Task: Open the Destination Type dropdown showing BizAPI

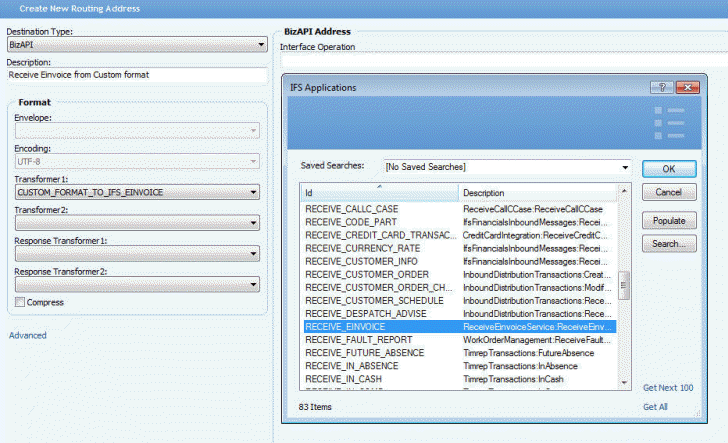Action: point(137,45)
